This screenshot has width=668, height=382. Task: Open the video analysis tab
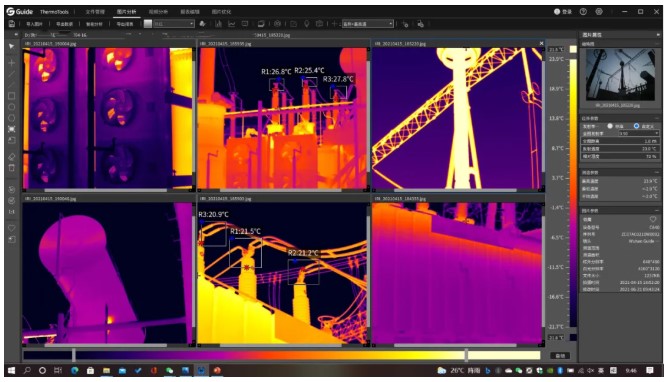click(158, 11)
